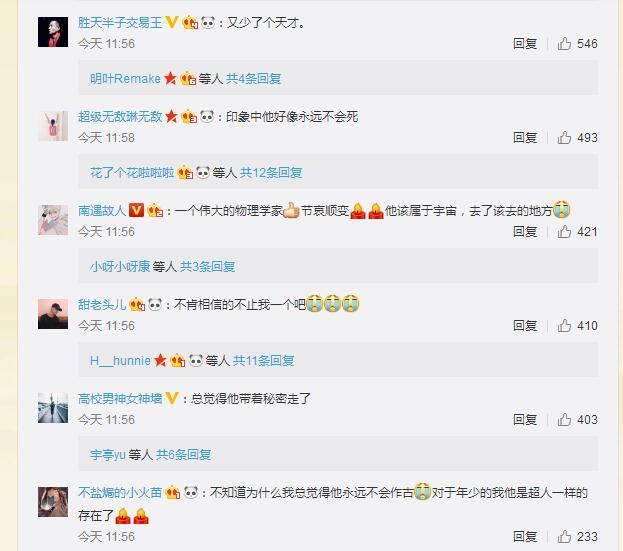This screenshot has height=551, width=623.
Task: Expand 共11条回复 replies thread
Action: click(263, 361)
